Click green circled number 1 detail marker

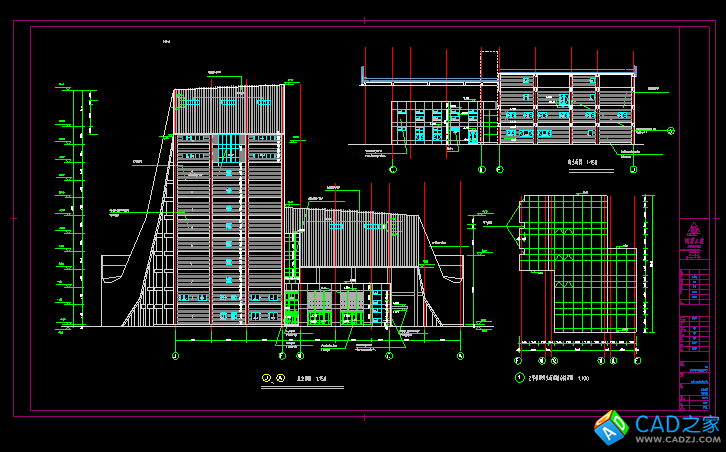pos(519,379)
